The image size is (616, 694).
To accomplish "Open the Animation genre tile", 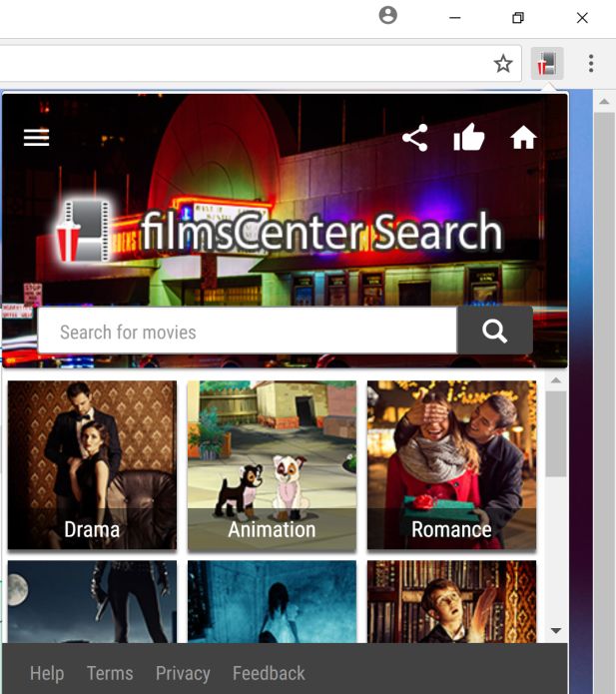I will pyautogui.click(x=272, y=464).
